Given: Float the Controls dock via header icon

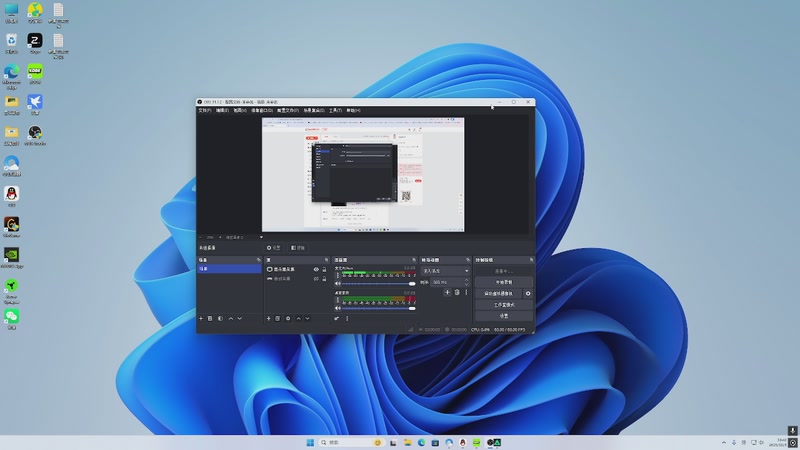Looking at the screenshot, I should tap(531, 260).
